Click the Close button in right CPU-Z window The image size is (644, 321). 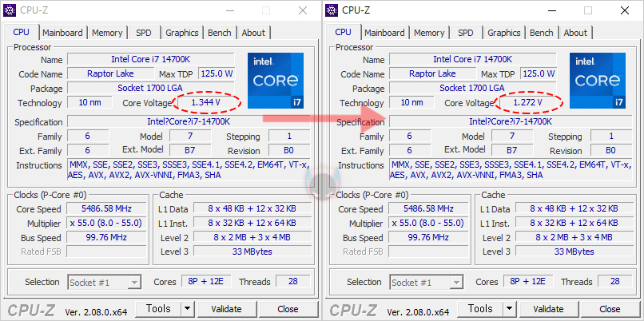610,309
